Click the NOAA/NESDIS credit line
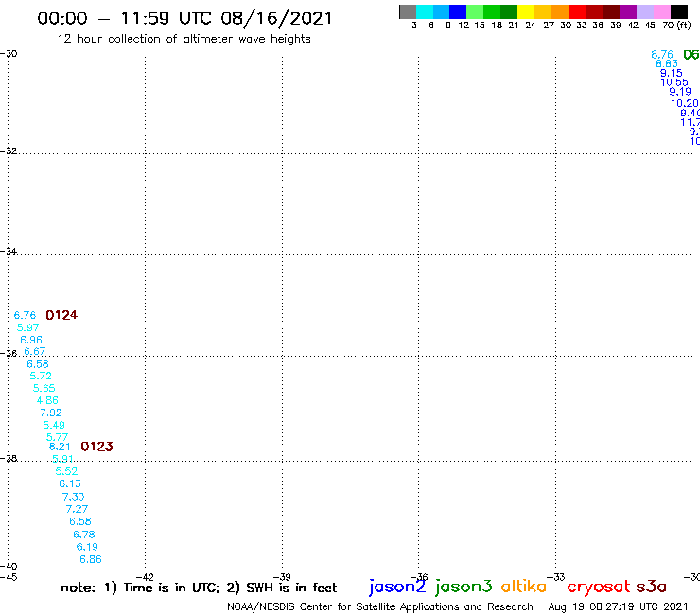This screenshot has width=700, height=615. [x=380, y=606]
